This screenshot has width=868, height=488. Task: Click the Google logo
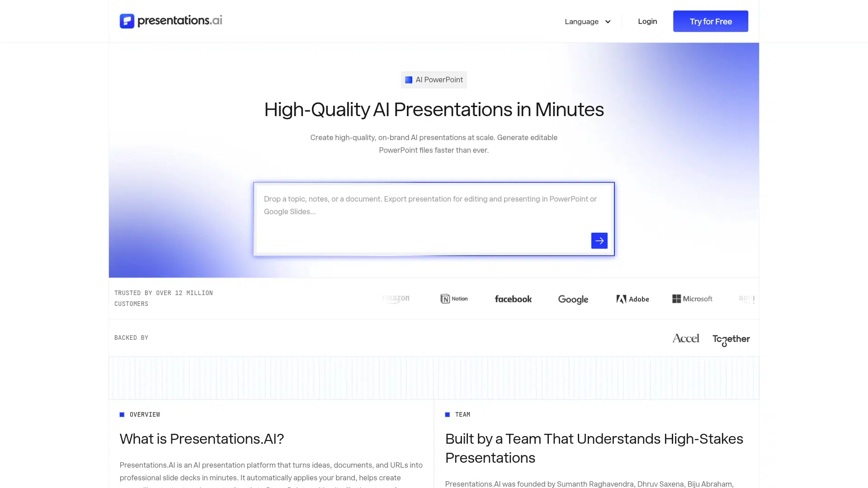pyautogui.click(x=573, y=300)
